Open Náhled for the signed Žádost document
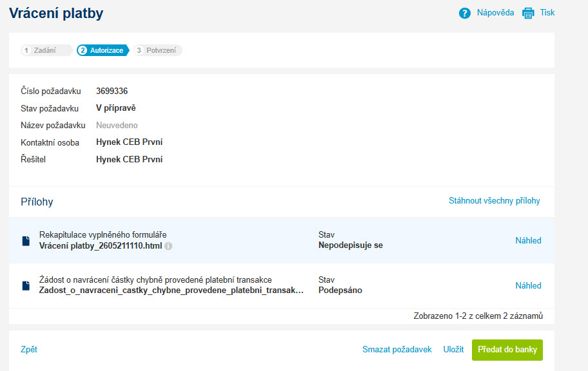Screen dimensions: 588x371 pyautogui.click(x=528, y=285)
